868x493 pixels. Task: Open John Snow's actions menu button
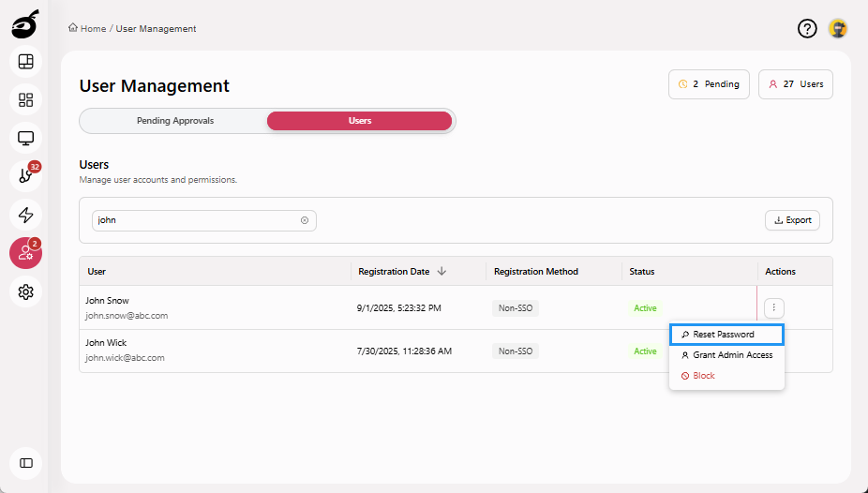(x=773, y=307)
